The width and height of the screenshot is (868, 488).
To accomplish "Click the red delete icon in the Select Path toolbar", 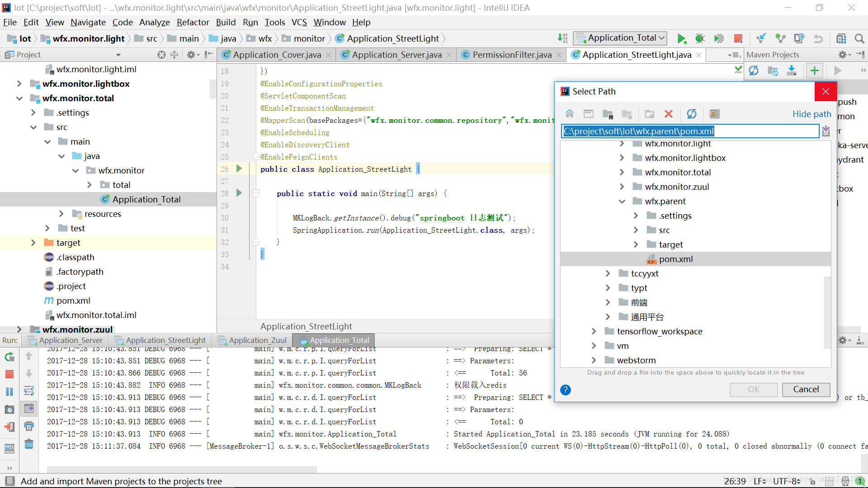I will tap(669, 114).
